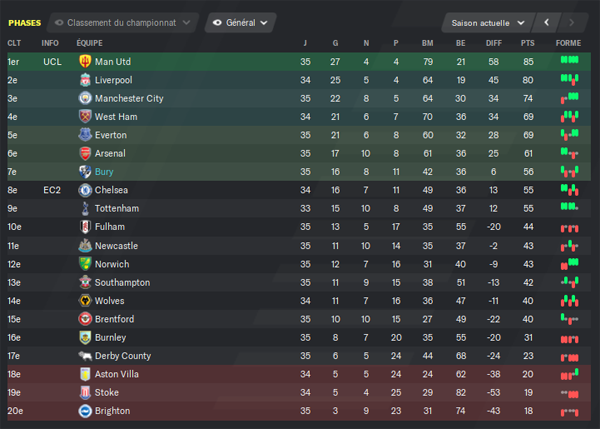Viewport: 600px width, 429px height.
Task: Open the Saison actuelle season dropdown
Action: click(487, 23)
